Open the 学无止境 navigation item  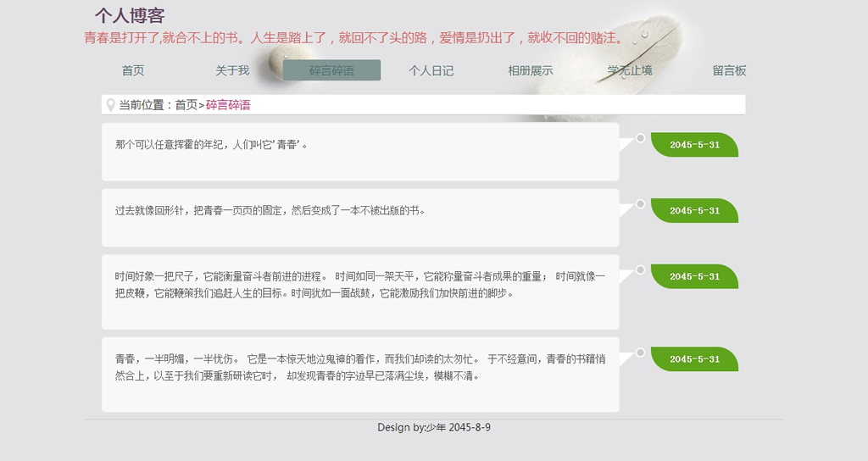tap(630, 70)
